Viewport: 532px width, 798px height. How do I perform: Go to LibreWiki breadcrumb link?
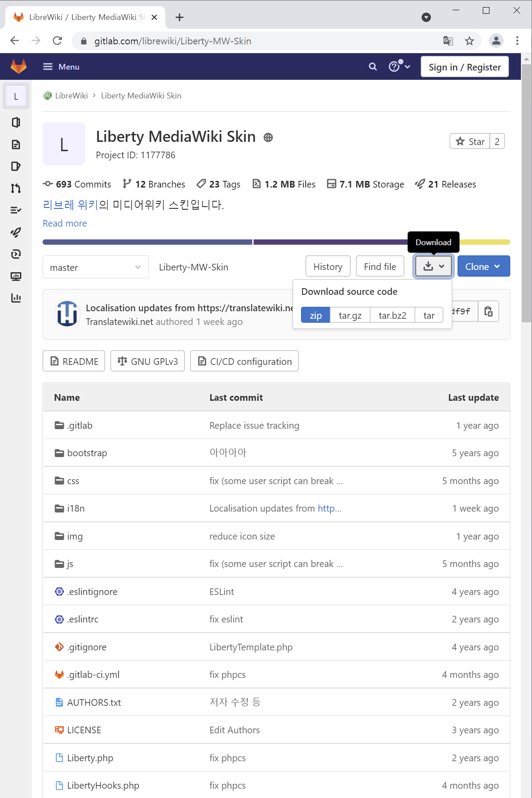tap(71, 96)
